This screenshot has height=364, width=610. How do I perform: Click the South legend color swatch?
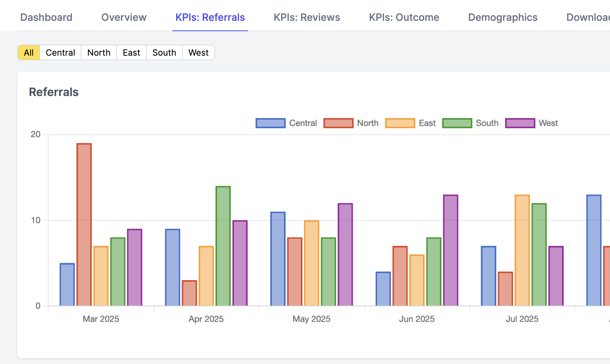coord(457,123)
